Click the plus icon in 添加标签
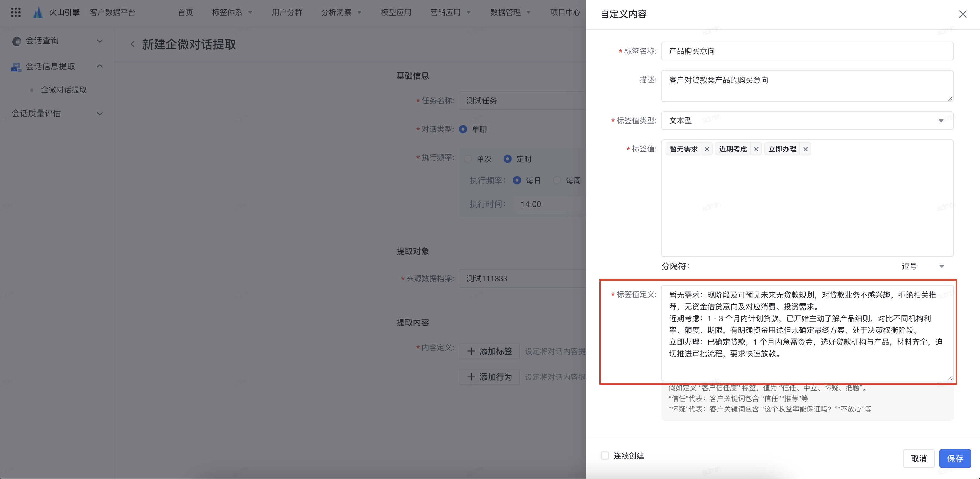This screenshot has width=980, height=479. [x=471, y=351]
